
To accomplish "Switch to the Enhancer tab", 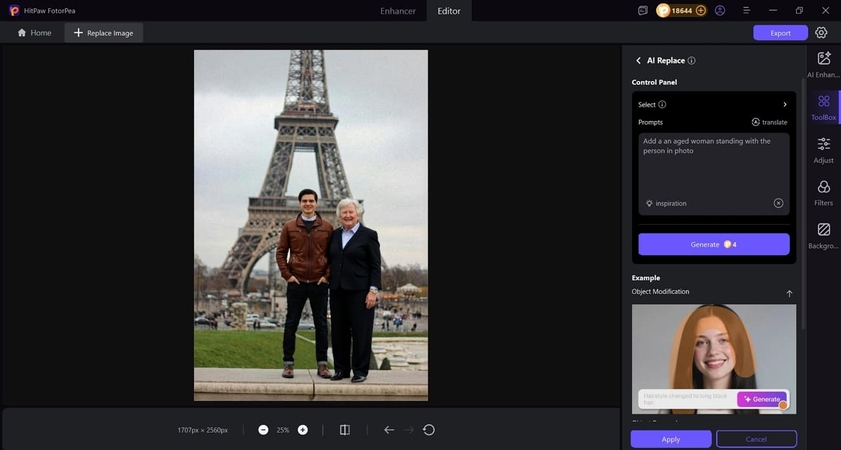I will click(398, 10).
